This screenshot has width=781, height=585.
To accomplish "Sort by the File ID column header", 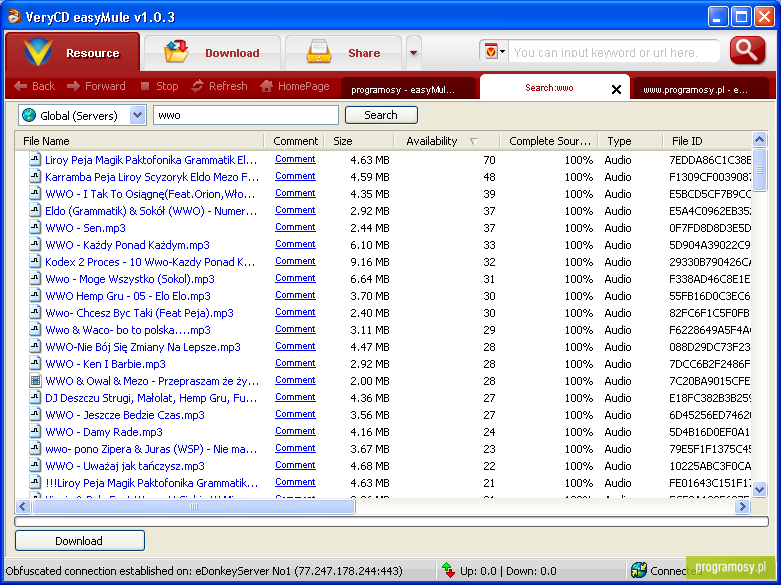I will 707,141.
